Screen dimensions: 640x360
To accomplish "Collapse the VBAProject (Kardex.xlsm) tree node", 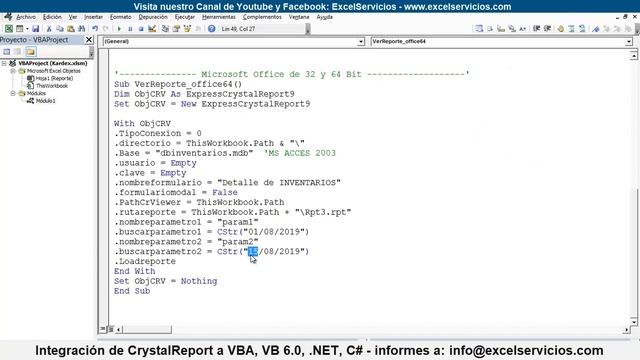I will point(4,64).
